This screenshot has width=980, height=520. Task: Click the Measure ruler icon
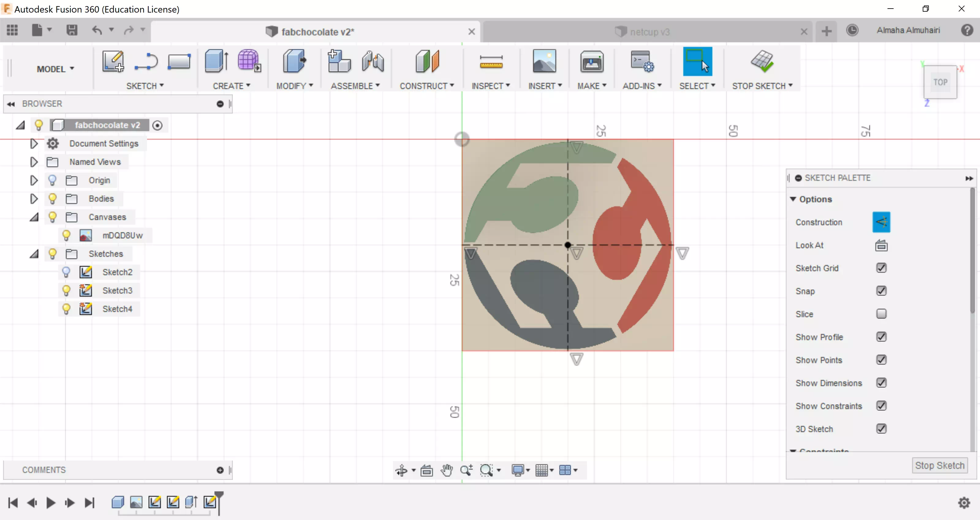click(491, 61)
